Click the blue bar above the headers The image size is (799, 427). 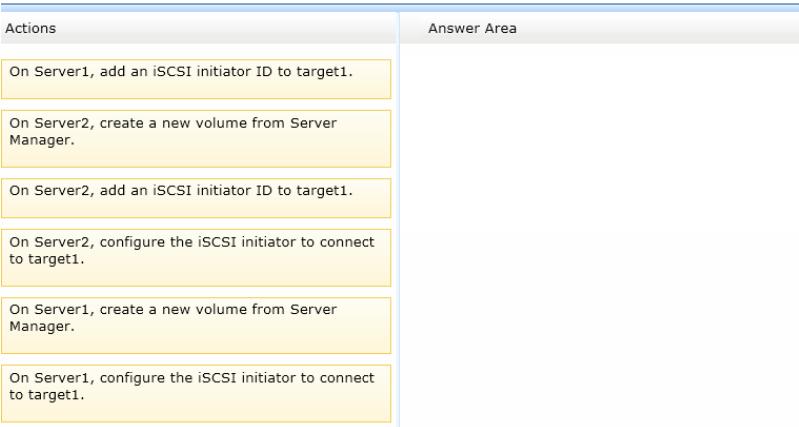[400, 8]
